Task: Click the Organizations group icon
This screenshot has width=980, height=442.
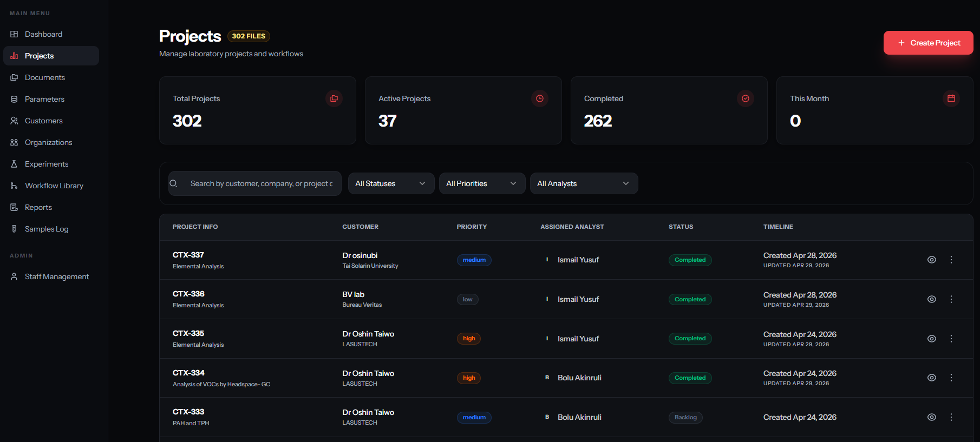Action: click(x=14, y=142)
